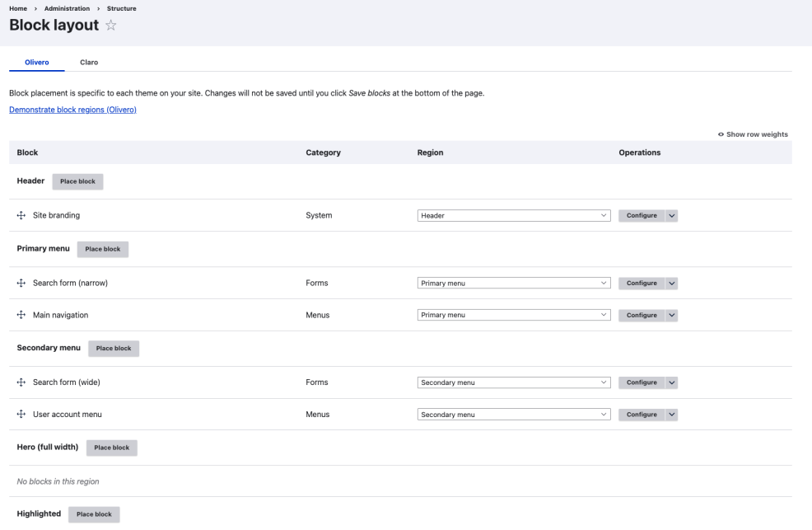Open Region dropdown for Site branding
This screenshot has width=812, height=530.
tap(513, 216)
